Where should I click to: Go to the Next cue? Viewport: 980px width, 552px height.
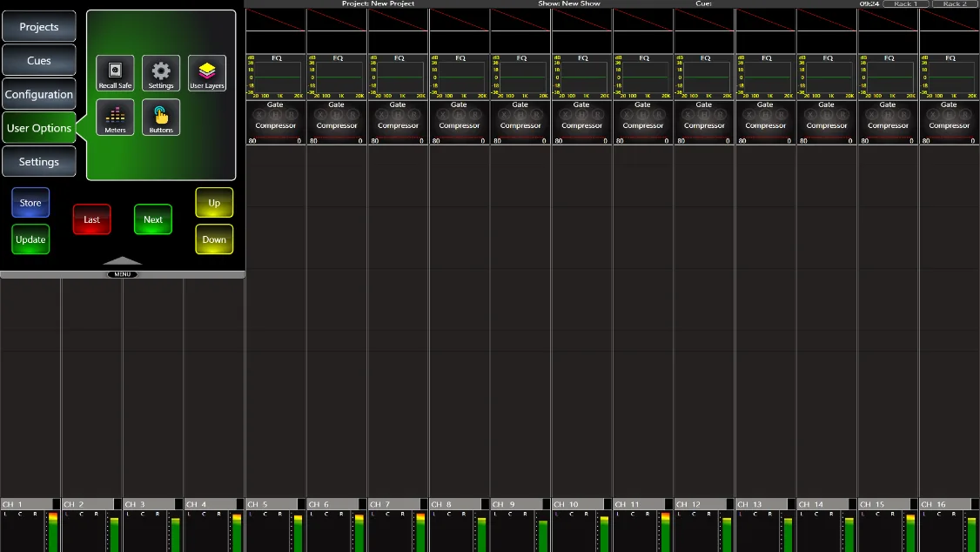[x=153, y=219]
